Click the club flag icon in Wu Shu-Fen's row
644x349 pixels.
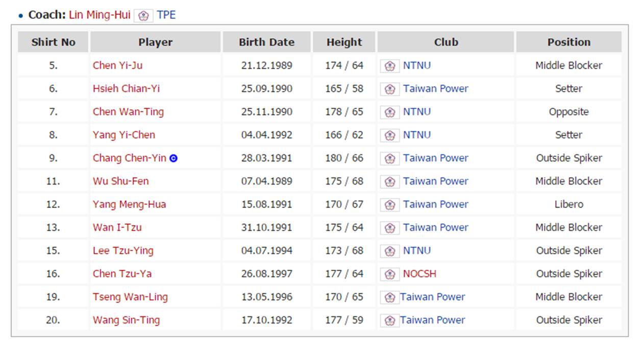[390, 181]
